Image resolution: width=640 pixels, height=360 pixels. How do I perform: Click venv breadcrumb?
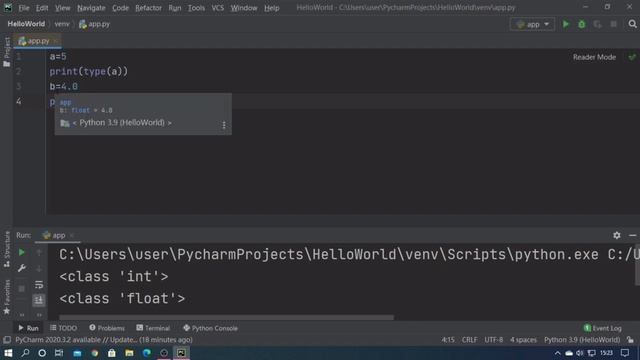point(62,24)
